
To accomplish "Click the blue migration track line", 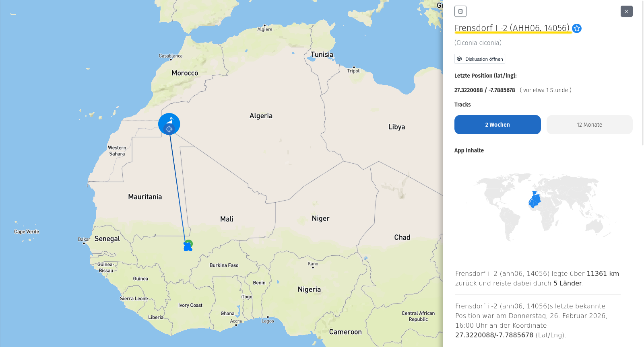I will click(177, 185).
